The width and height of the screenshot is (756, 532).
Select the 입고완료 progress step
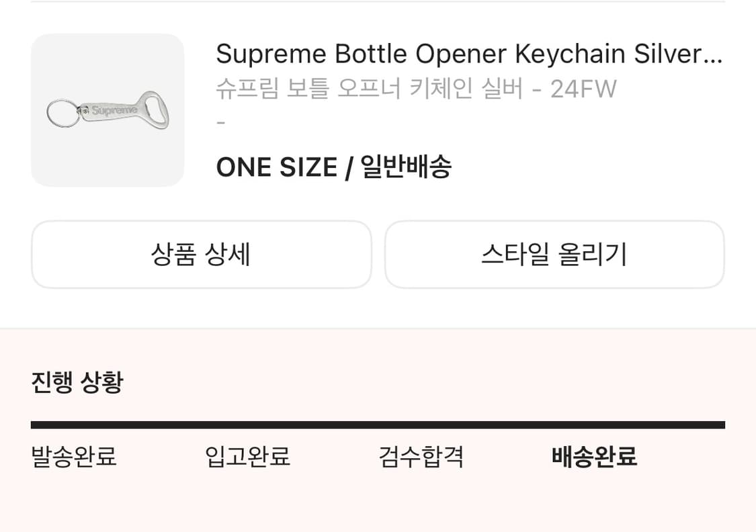247,457
